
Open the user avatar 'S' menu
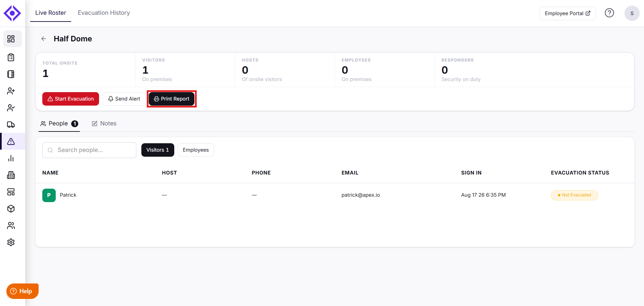(x=632, y=13)
